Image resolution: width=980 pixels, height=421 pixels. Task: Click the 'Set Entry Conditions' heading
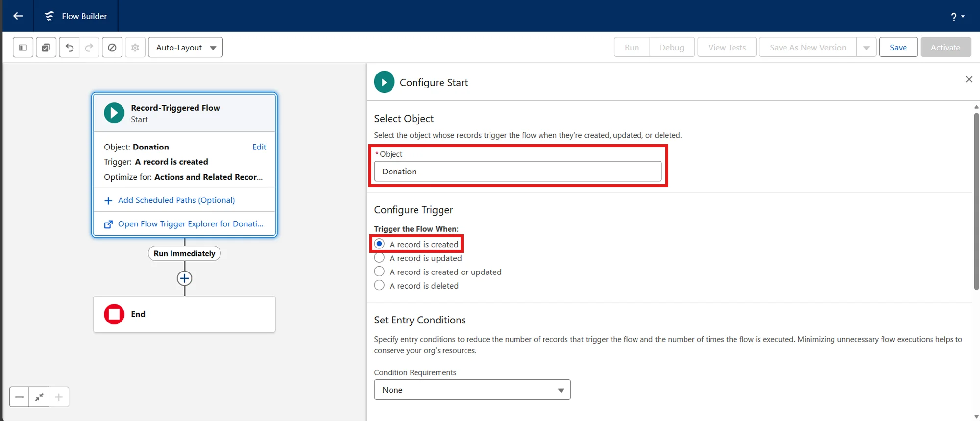pyautogui.click(x=420, y=320)
